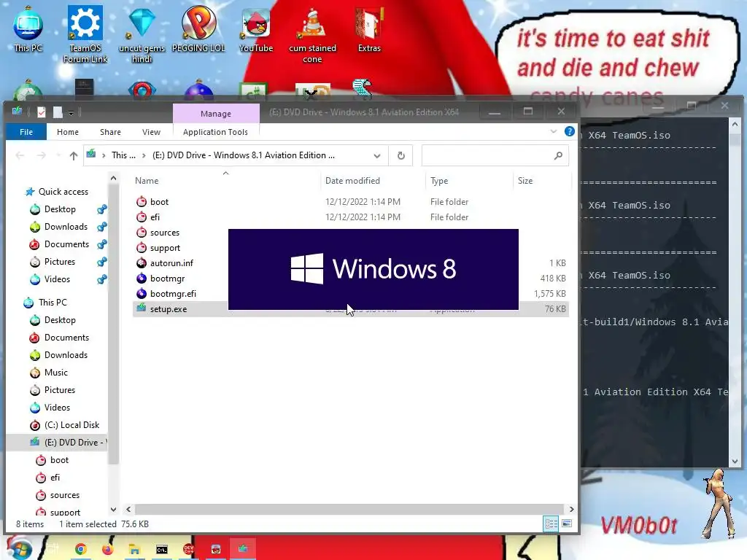Click the Forward navigation arrow

42,156
